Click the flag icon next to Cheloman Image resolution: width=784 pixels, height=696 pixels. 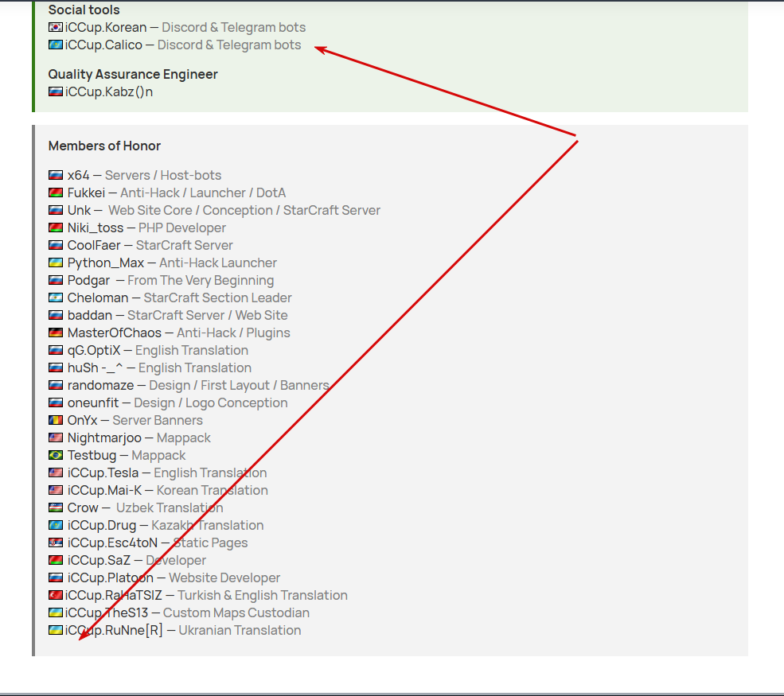(x=56, y=297)
